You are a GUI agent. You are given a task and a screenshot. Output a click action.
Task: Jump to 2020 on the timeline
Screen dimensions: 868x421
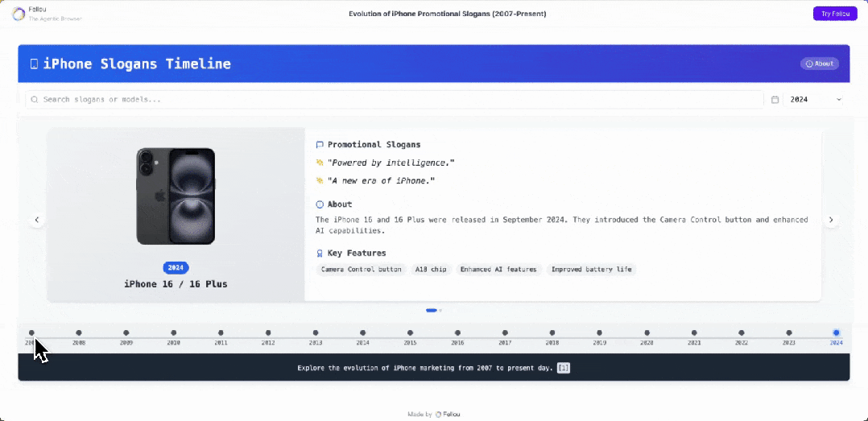647,333
